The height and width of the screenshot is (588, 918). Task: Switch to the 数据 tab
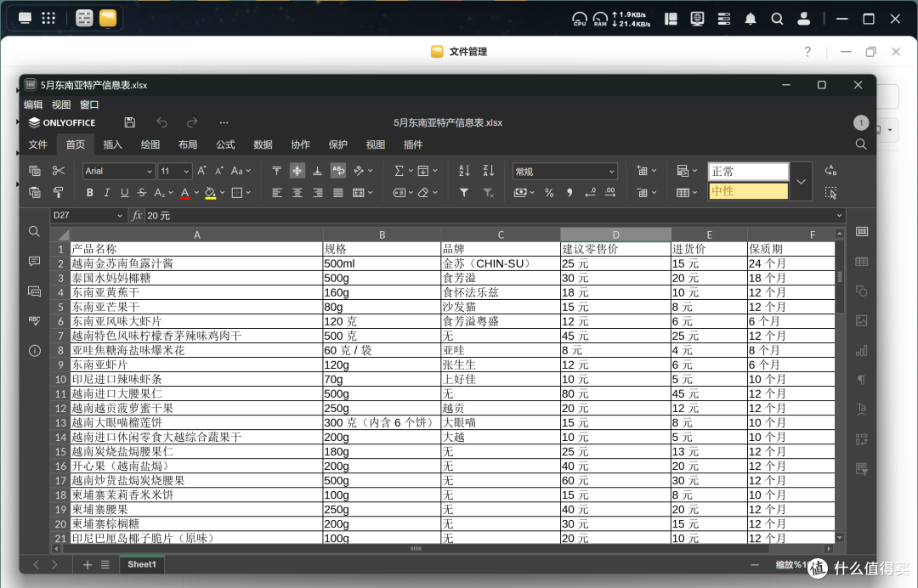[263, 144]
